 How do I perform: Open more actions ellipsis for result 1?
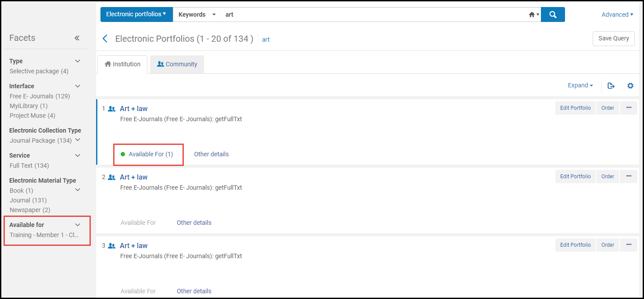629,108
